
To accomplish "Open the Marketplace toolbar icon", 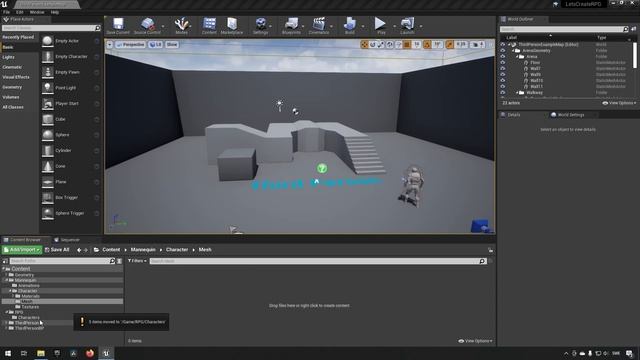I will [x=232, y=24].
